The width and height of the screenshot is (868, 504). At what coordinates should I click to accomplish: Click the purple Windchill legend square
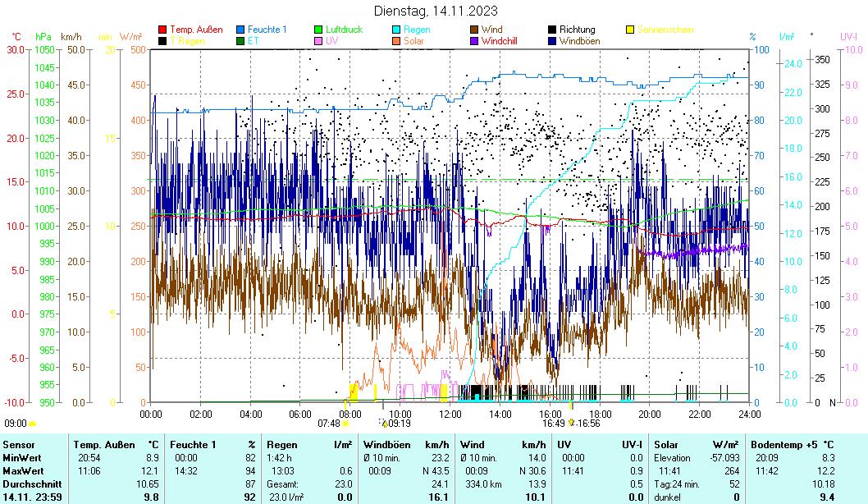coord(475,40)
